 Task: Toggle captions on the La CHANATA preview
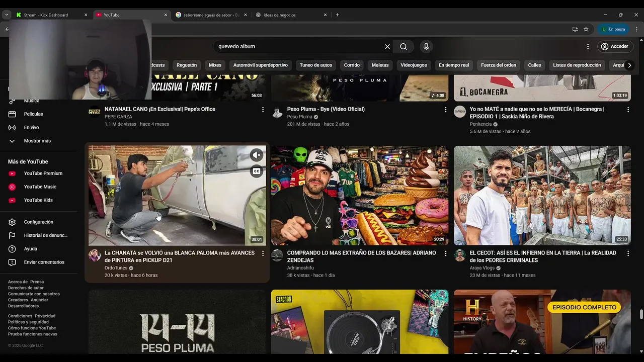[257, 171]
